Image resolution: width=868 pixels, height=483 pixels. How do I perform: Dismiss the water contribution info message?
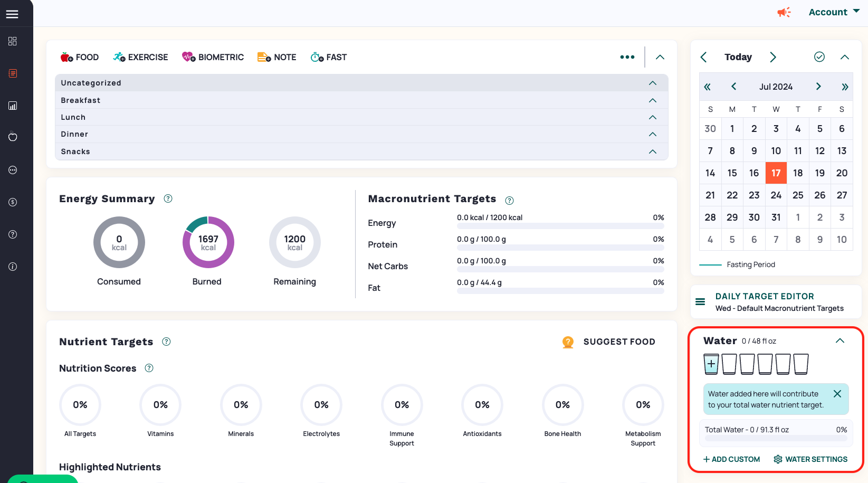[x=837, y=393]
